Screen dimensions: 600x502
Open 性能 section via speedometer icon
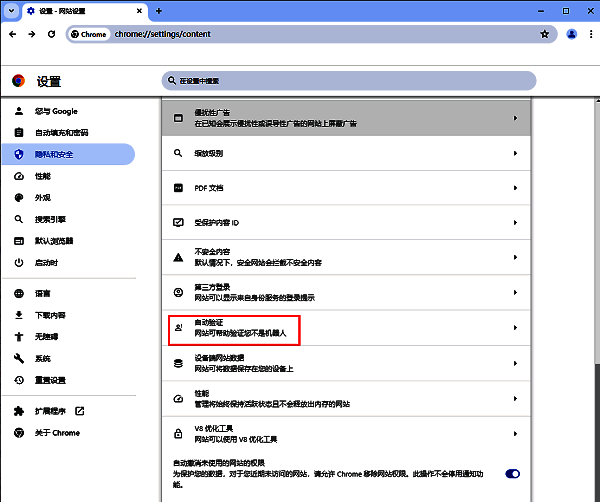tap(18, 176)
